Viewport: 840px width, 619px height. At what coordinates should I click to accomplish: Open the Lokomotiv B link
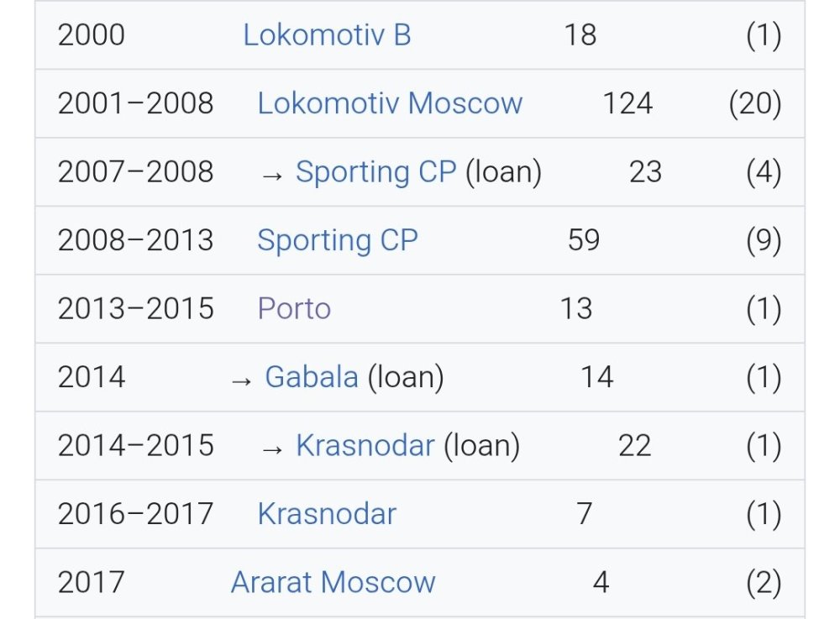[327, 35]
